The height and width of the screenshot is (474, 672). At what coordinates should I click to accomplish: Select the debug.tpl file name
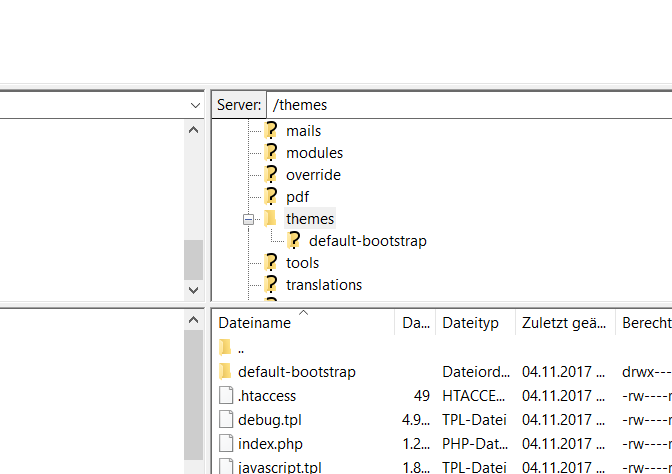click(270, 420)
